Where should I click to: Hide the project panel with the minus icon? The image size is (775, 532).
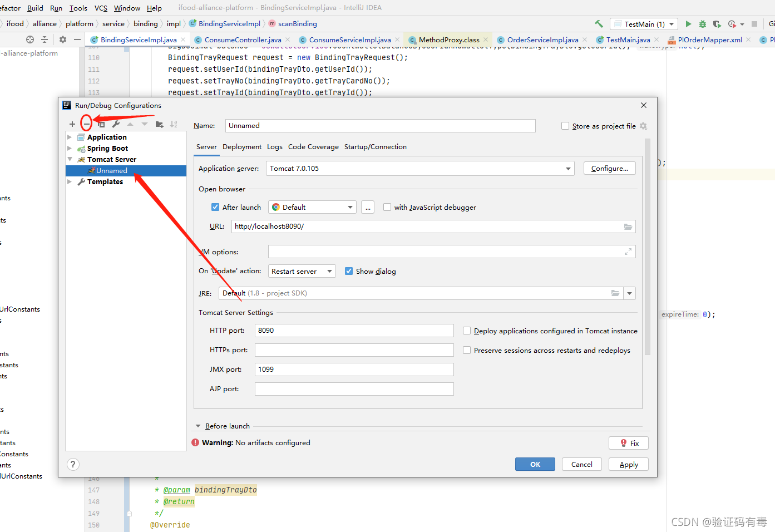[77, 40]
